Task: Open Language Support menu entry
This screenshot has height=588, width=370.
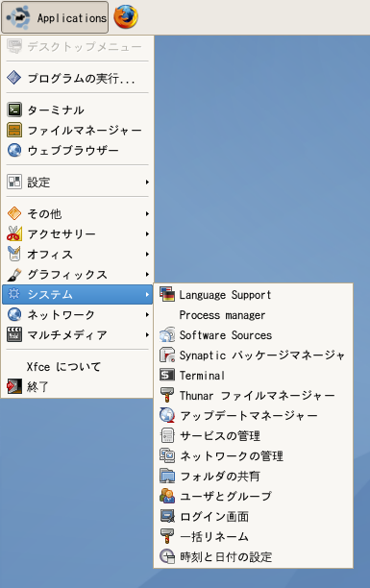Action: [x=254, y=294]
